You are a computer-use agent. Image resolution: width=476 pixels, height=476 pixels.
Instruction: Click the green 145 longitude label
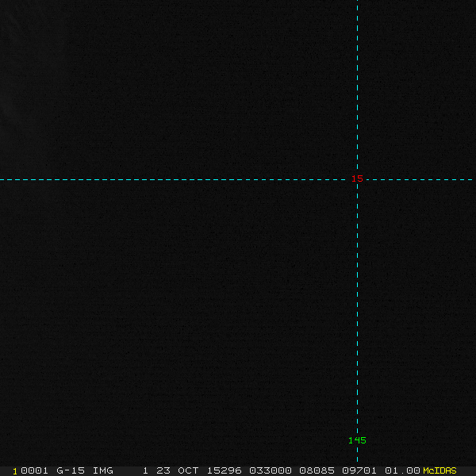pyautogui.click(x=357, y=440)
